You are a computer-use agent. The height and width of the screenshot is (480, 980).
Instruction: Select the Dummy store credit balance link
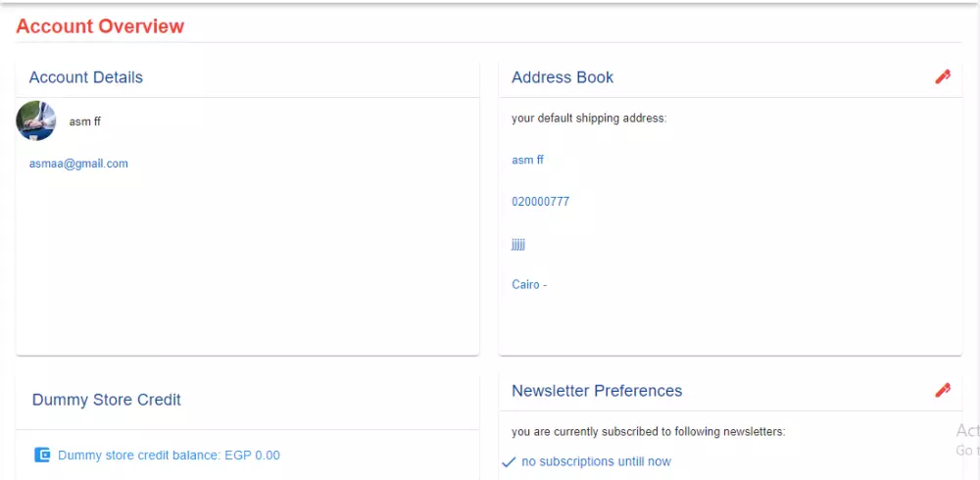169,455
